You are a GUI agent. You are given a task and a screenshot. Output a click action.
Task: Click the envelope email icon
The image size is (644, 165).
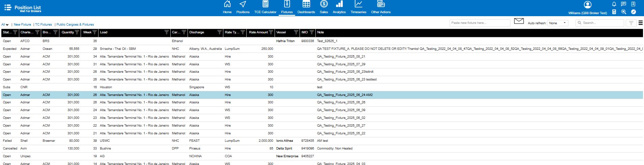[x=519, y=21]
